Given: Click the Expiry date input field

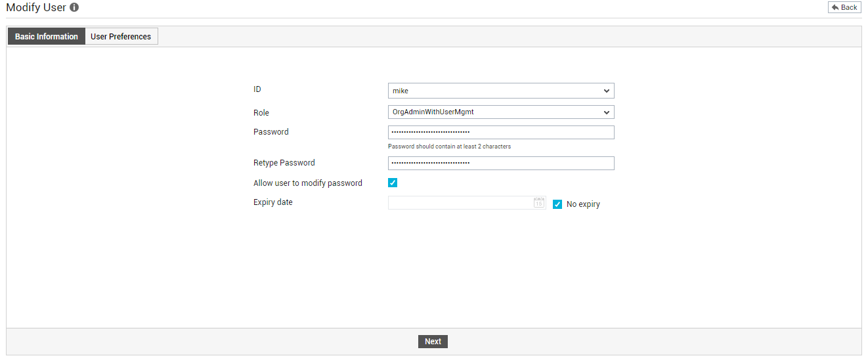Looking at the screenshot, I should [467, 202].
